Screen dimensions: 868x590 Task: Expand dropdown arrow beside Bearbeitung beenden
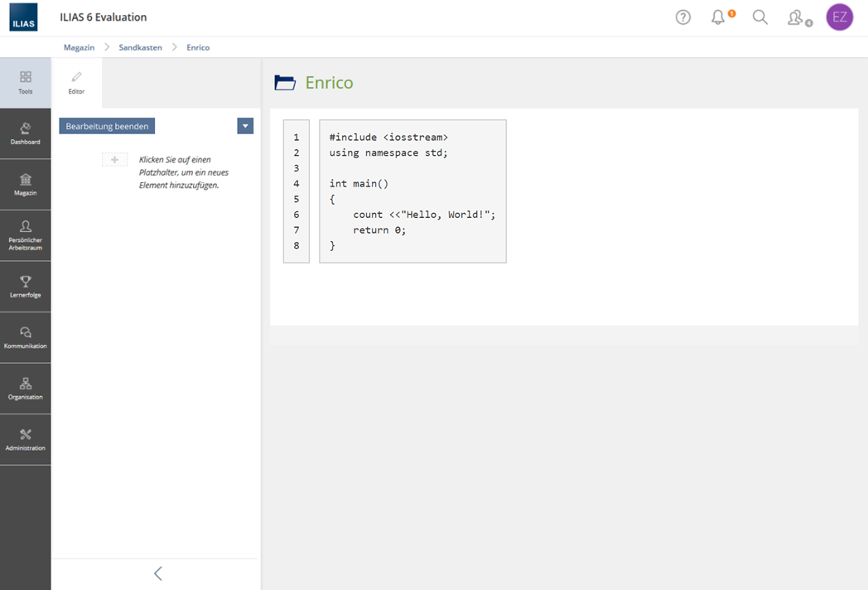tap(245, 126)
